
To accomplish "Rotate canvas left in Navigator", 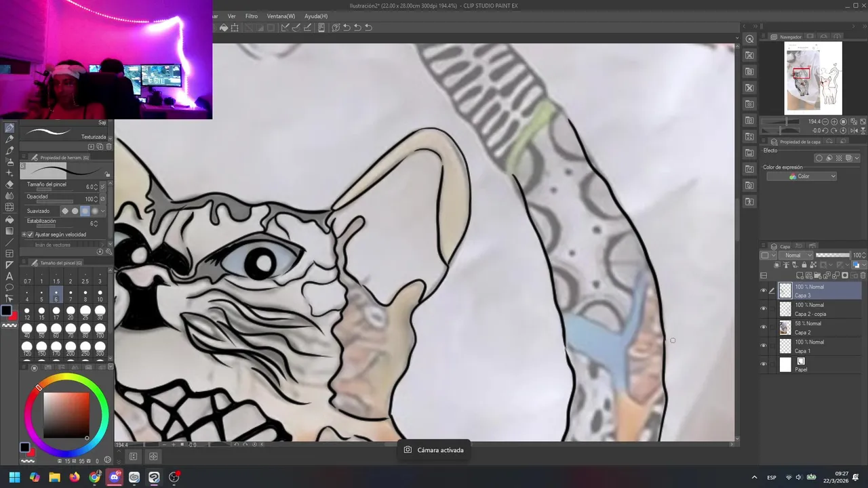I will point(825,131).
